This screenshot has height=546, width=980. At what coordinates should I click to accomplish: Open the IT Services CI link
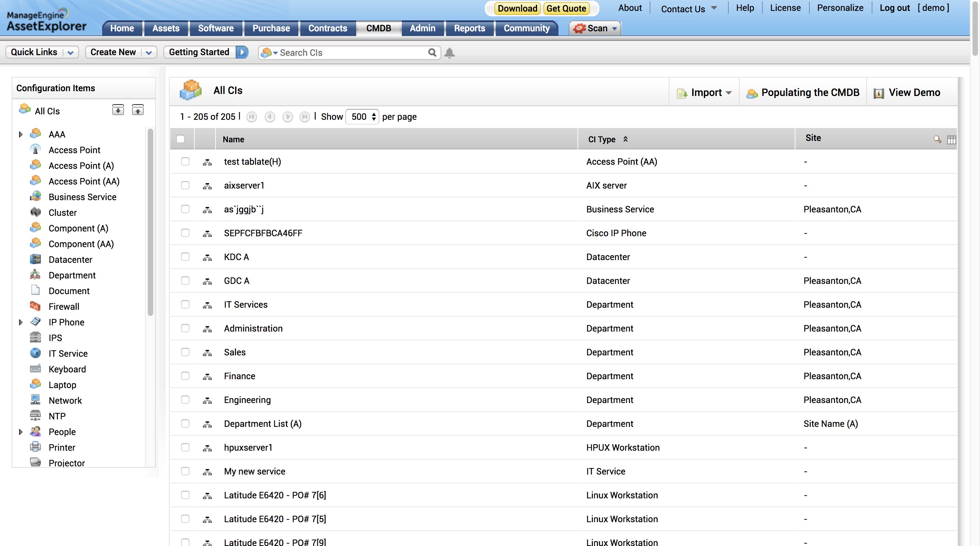point(246,305)
